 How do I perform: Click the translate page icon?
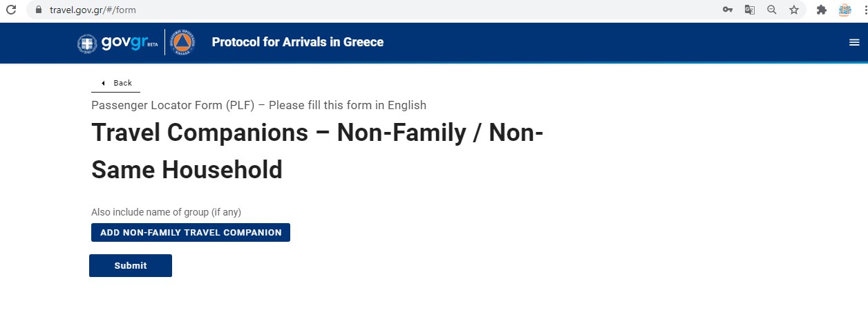click(x=750, y=10)
